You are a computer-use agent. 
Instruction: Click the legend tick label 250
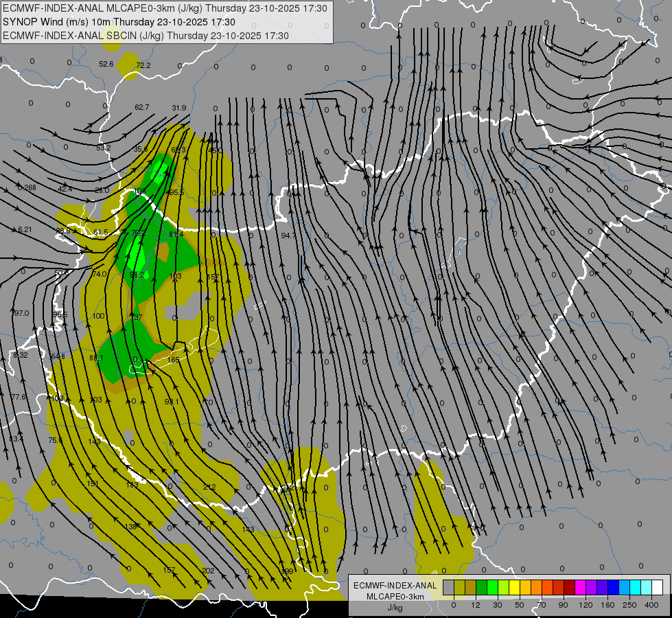click(x=629, y=605)
